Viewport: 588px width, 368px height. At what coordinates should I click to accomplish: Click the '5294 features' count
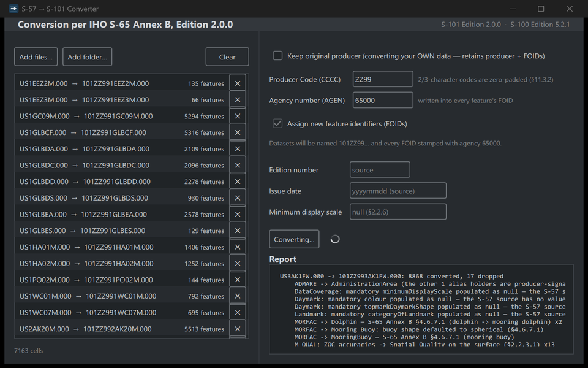click(204, 117)
